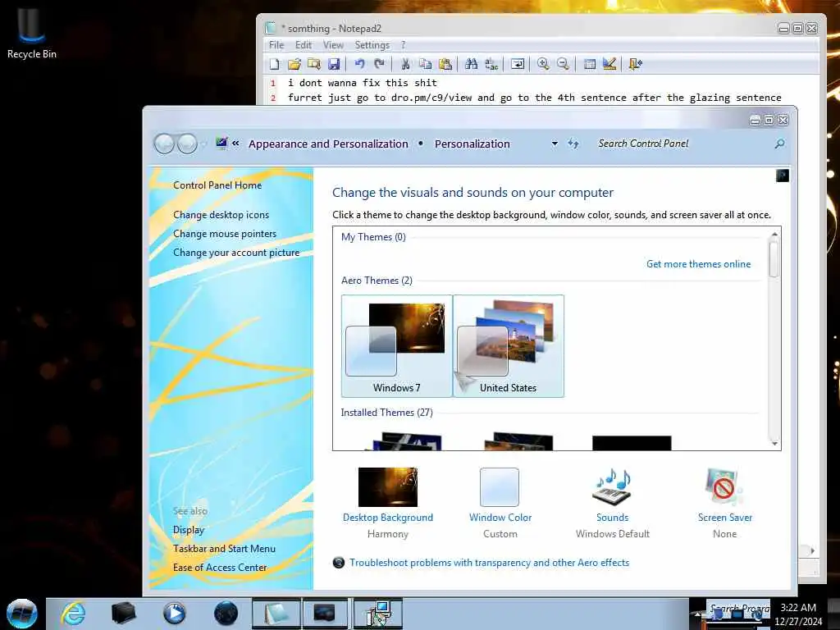The width and height of the screenshot is (840, 630).
Task: Create a new file in Notepad2 toolbar
Action: [x=274, y=64]
